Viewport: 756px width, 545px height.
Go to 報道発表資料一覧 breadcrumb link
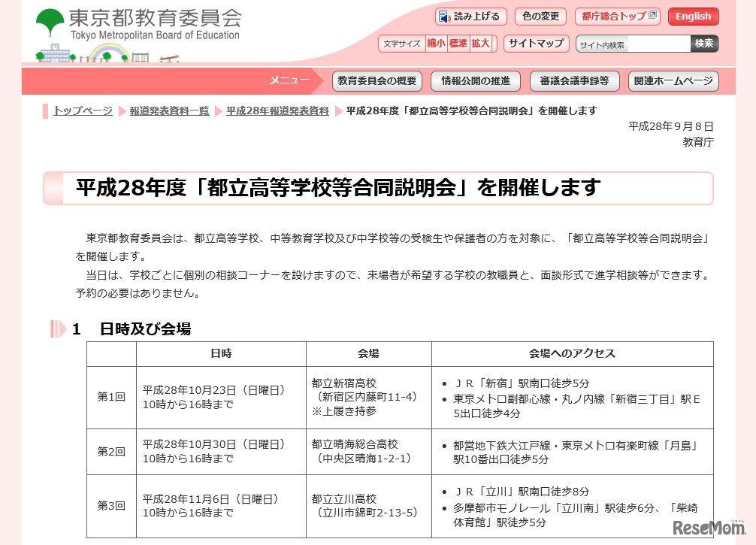tap(169, 111)
